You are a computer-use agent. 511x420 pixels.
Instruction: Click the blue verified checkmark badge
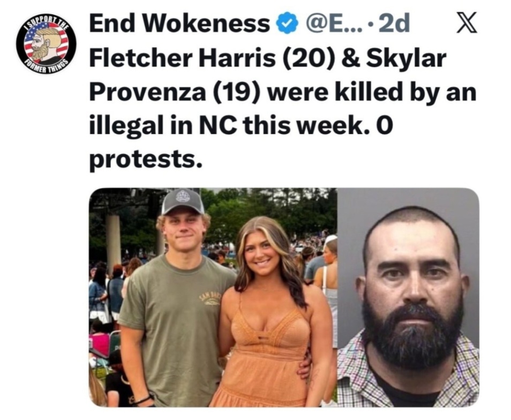(286, 24)
